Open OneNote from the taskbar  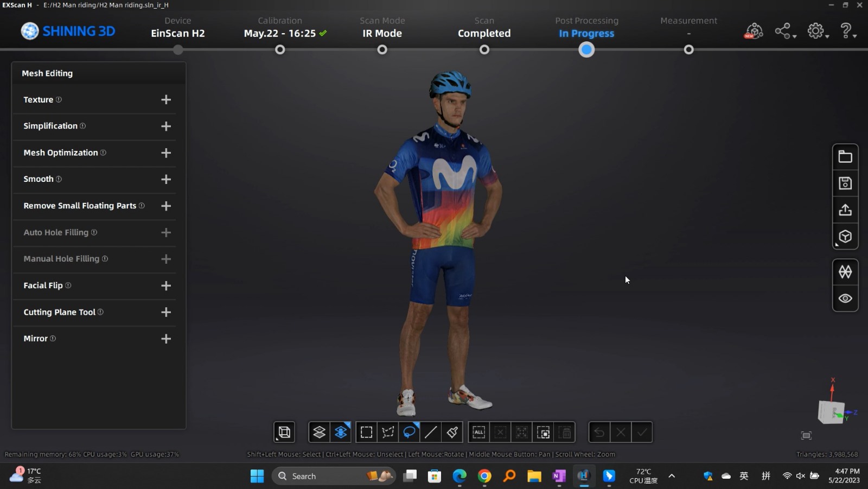(x=559, y=476)
